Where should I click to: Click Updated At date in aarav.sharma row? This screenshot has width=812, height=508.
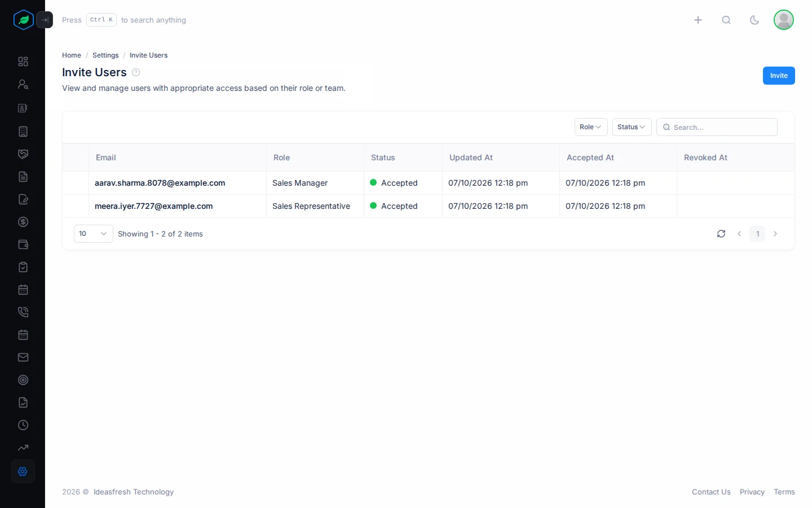click(x=488, y=183)
